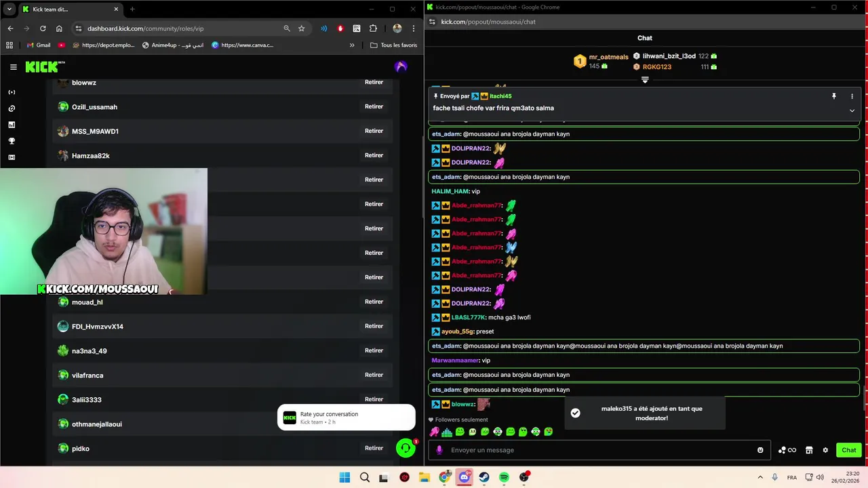Open the site info control in address bar
Image resolution: width=868 pixels, height=488 pixels.
tap(79, 28)
